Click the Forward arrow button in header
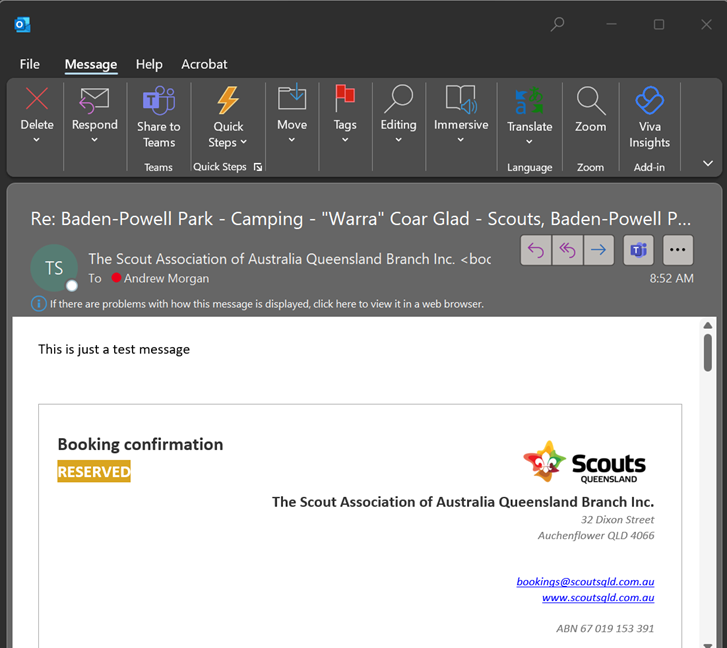 (x=599, y=250)
